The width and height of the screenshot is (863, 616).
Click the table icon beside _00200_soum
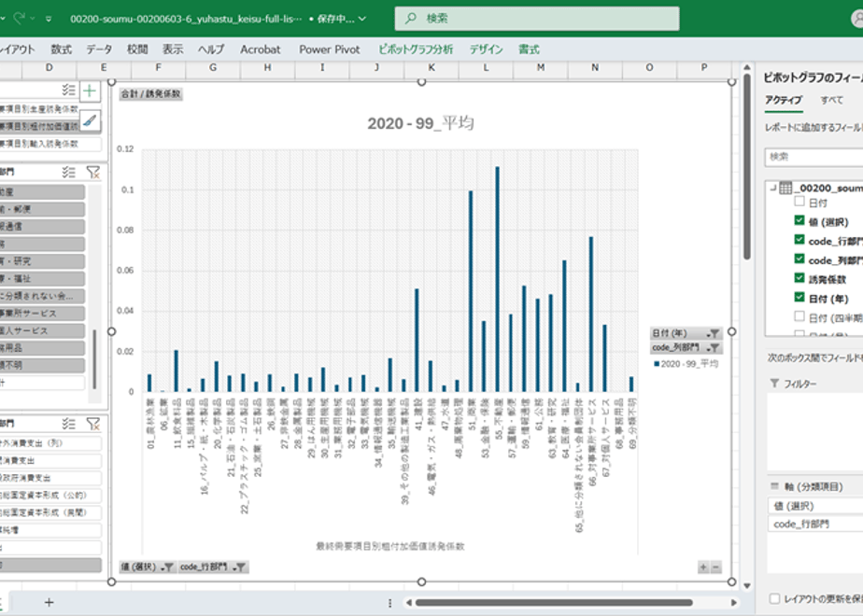tap(785, 189)
